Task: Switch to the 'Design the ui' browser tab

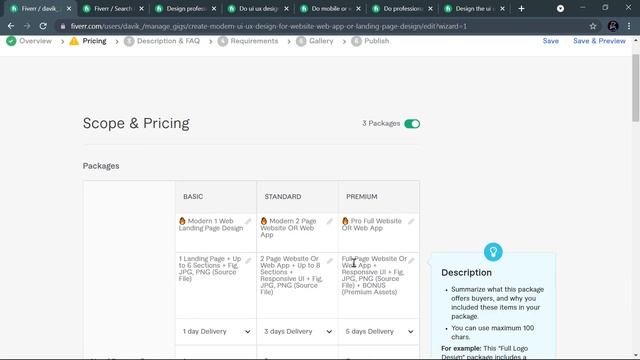Action: click(x=475, y=9)
